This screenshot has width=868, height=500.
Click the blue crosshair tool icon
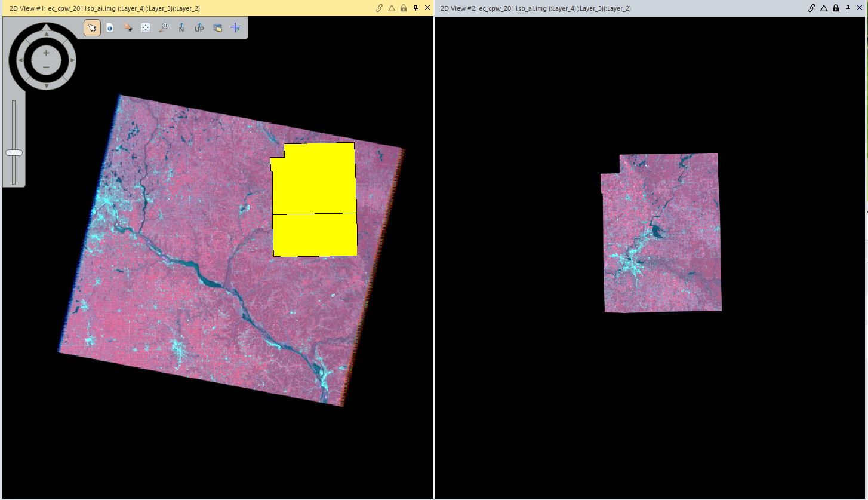click(x=235, y=27)
